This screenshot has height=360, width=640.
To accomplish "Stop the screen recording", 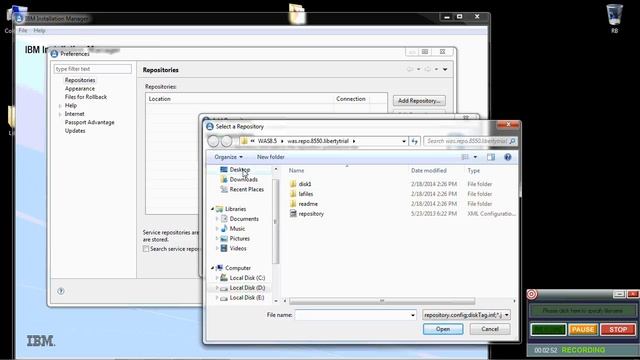I will coord(618,329).
